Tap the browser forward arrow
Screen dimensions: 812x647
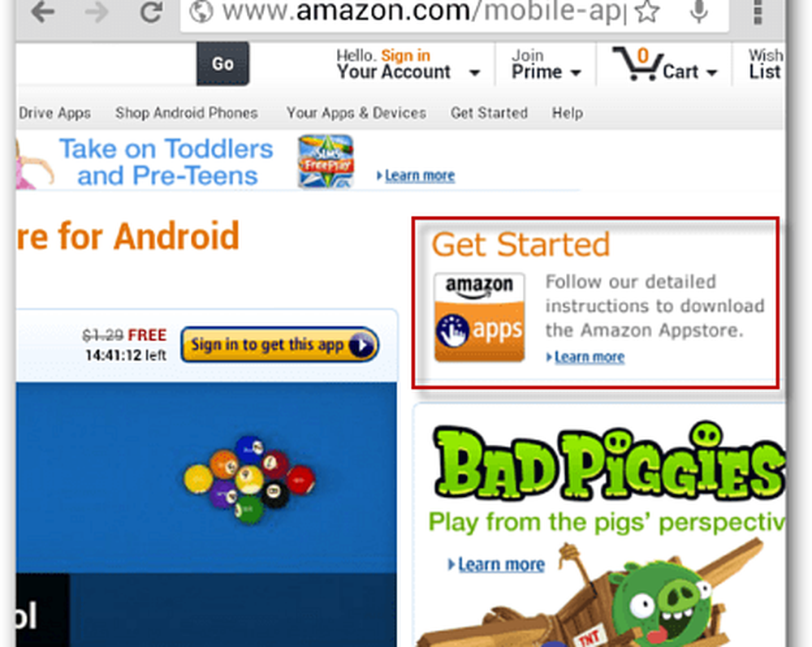97,11
